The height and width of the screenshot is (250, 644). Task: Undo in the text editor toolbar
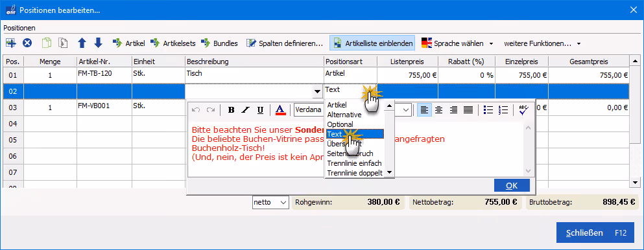197,110
